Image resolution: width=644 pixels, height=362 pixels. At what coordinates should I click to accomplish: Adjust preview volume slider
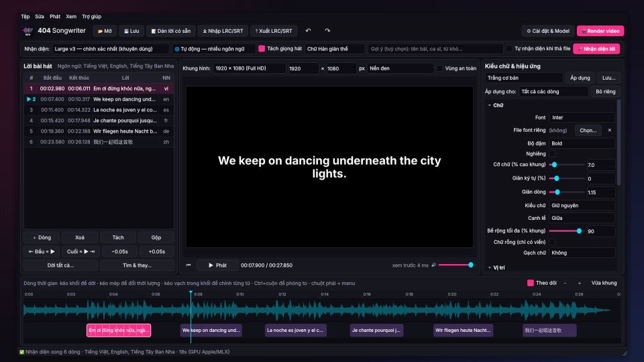[x=456, y=265]
